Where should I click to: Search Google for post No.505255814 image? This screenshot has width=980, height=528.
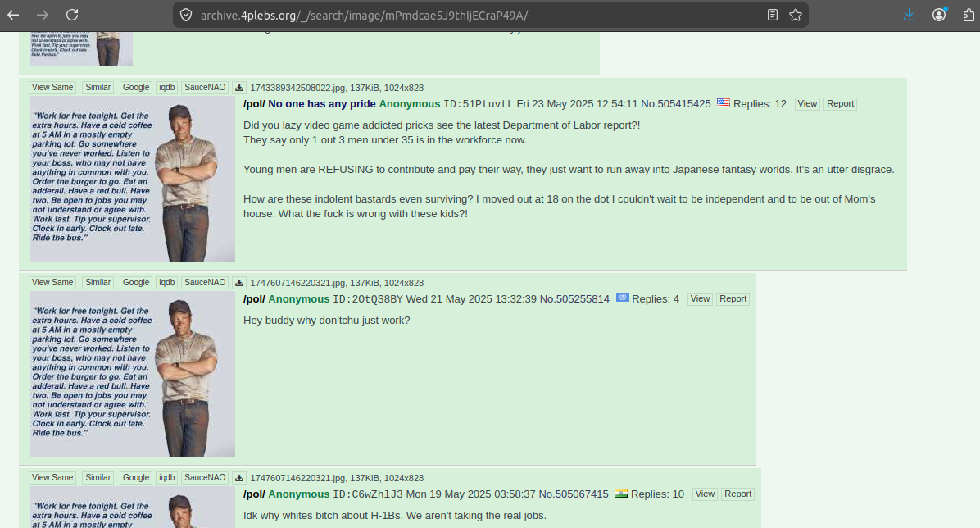tap(136, 283)
